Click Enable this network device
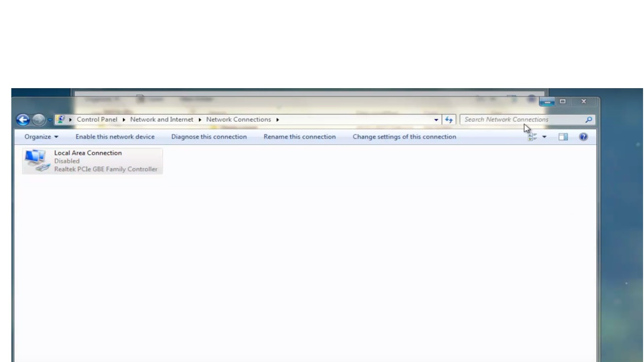The width and height of the screenshot is (644, 362). point(115,137)
